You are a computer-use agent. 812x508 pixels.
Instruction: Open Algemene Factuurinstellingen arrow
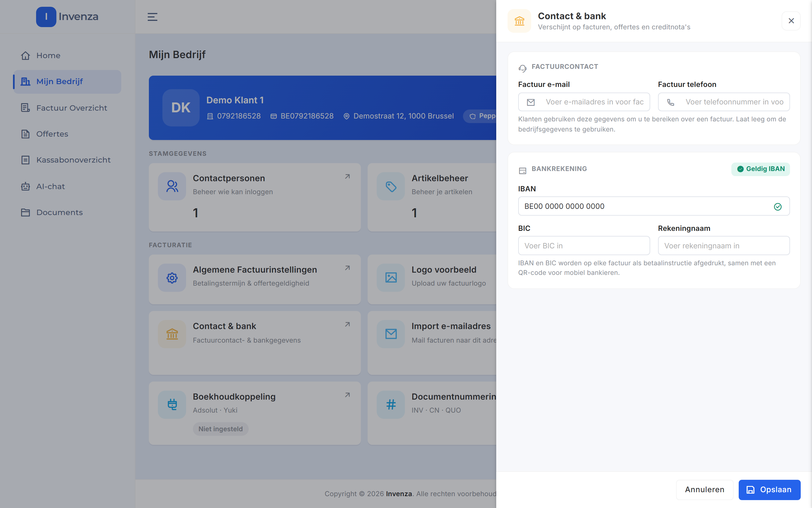[347, 268]
